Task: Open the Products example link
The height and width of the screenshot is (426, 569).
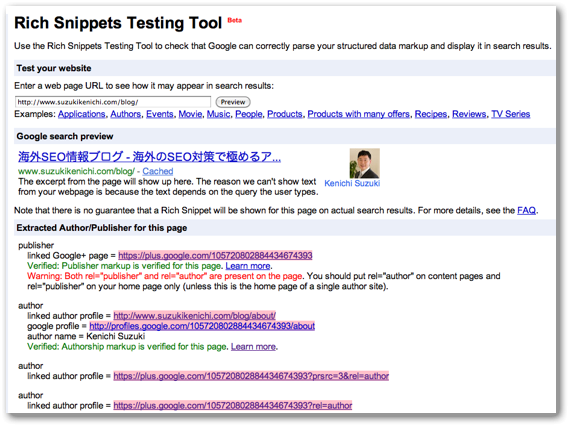Action: click(285, 114)
